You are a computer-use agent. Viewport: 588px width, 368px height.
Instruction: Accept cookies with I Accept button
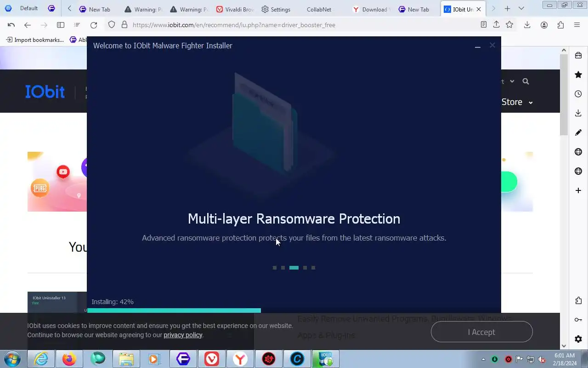(x=481, y=332)
